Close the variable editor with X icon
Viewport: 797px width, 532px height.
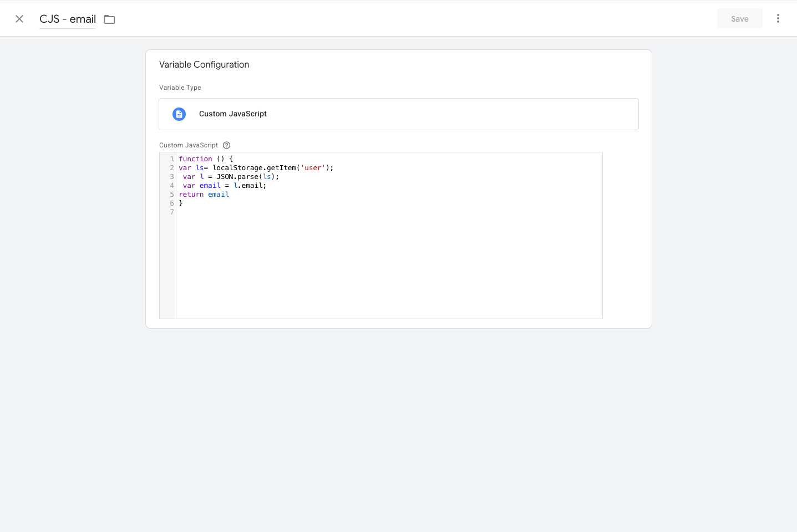[19, 19]
